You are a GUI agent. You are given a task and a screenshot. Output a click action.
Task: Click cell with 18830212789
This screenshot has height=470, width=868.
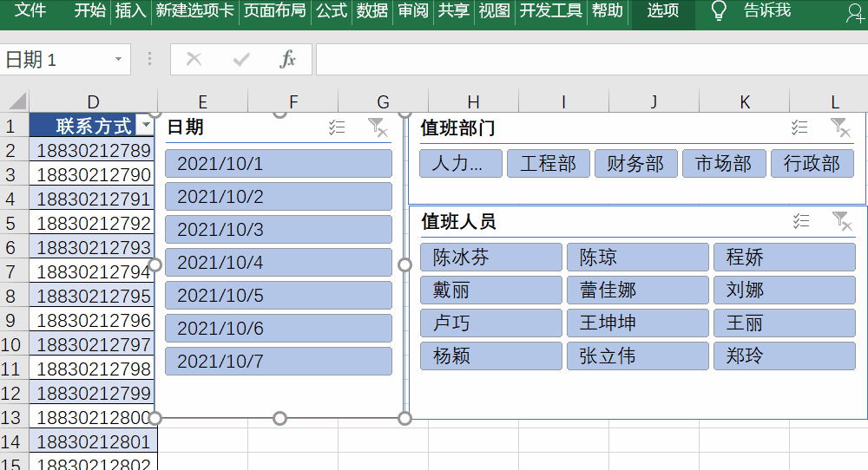(x=93, y=150)
